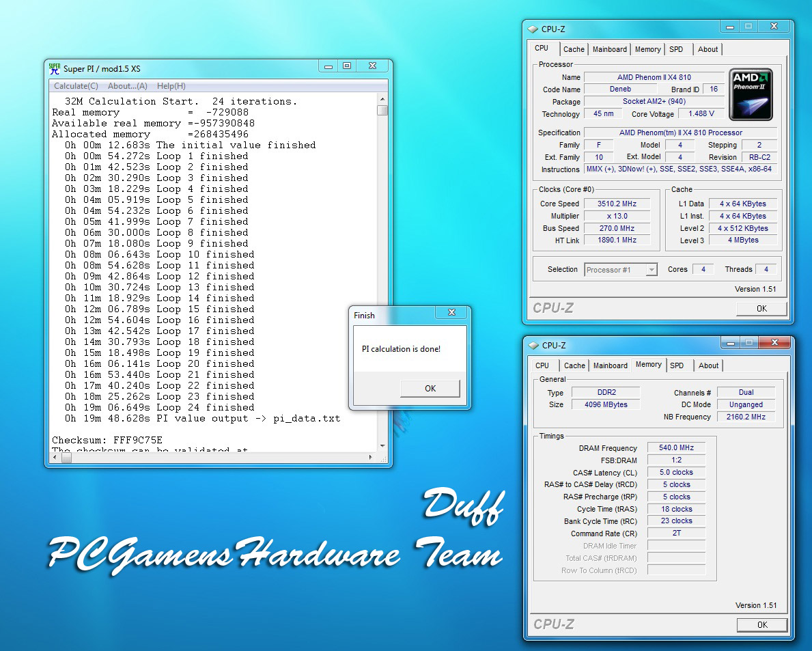Open the Calculate(C) menu in Super PI
The height and width of the screenshot is (651, 812).
click(76, 86)
